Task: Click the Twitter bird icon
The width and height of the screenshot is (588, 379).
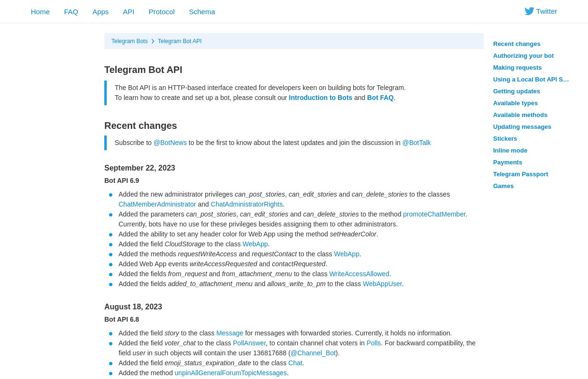Action: pyautogui.click(x=529, y=11)
